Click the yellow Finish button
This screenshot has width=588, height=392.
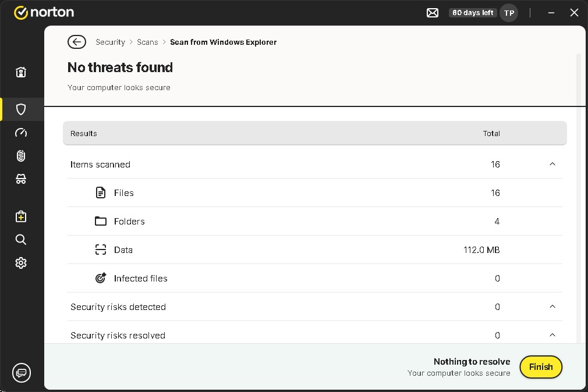pos(541,367)
